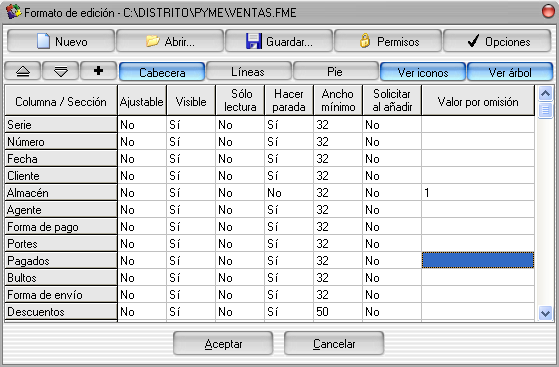Click the Aceptar button
Viewport: 559px width, 367px height.
[223, 343]
